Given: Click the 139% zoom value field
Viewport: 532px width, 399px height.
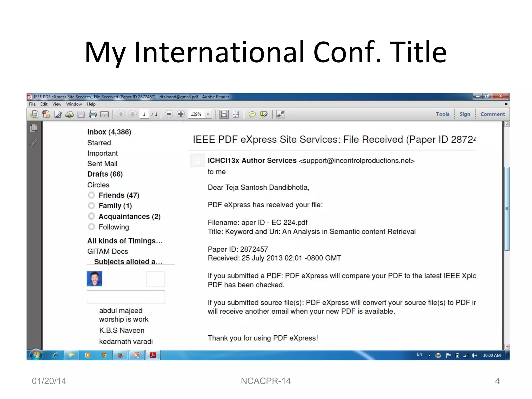Looking at the screenshot, I should [x=196, y=114].
